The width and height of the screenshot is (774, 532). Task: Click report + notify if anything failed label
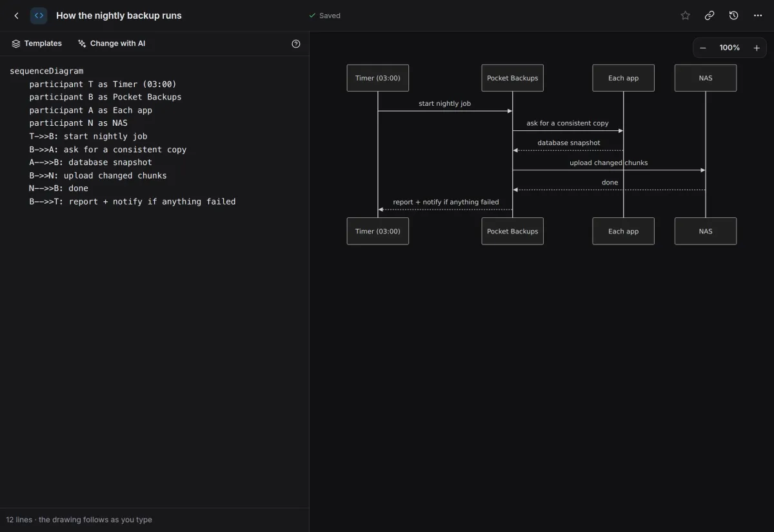click(446, 202)
